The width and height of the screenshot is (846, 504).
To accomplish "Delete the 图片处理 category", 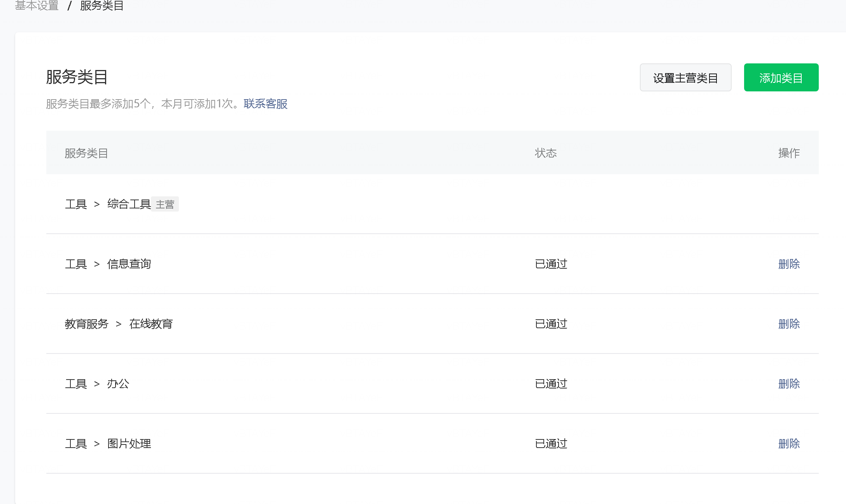I will point(788,444).
